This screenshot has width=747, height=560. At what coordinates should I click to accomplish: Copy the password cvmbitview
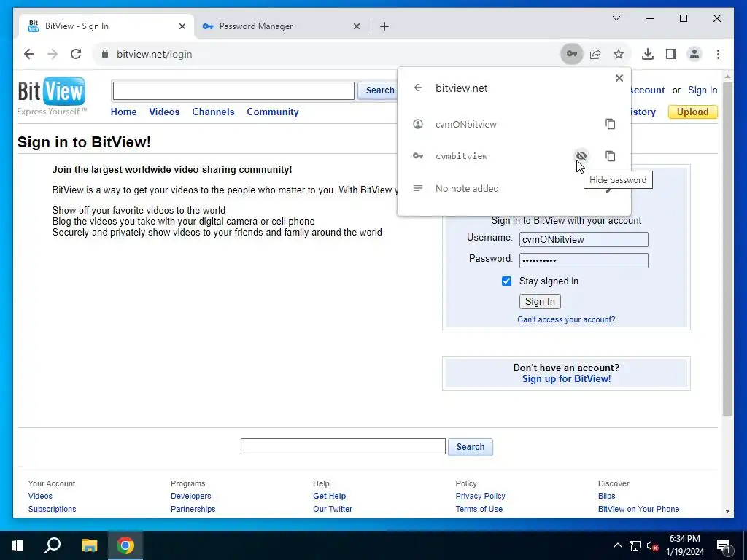(x=611, y=156)
